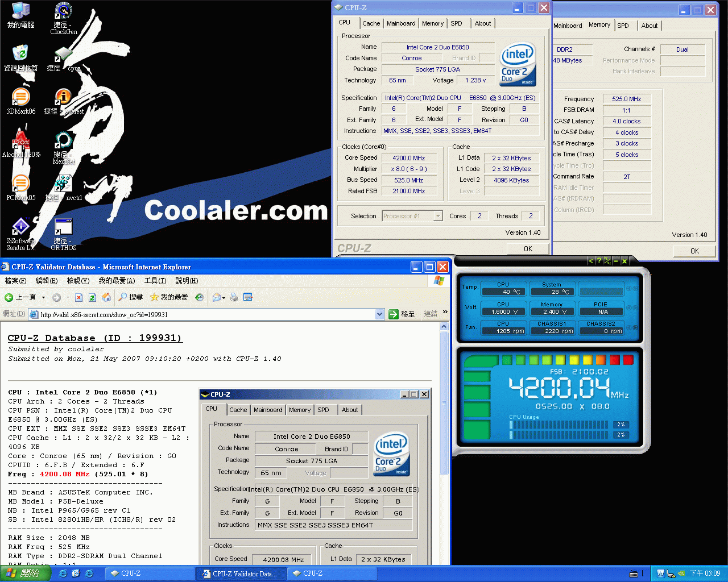Click the taskbar clock 下午 03:09
This screenshot has height=582, width=728.
click(x=705, y=573)
